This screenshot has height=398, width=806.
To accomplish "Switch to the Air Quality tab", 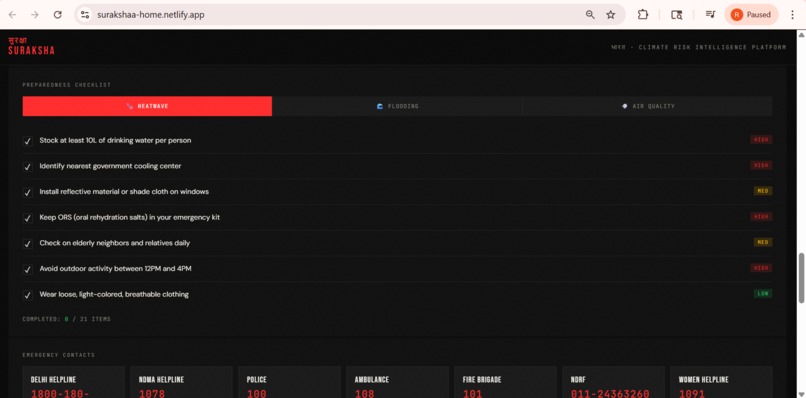I will [647, 106].
